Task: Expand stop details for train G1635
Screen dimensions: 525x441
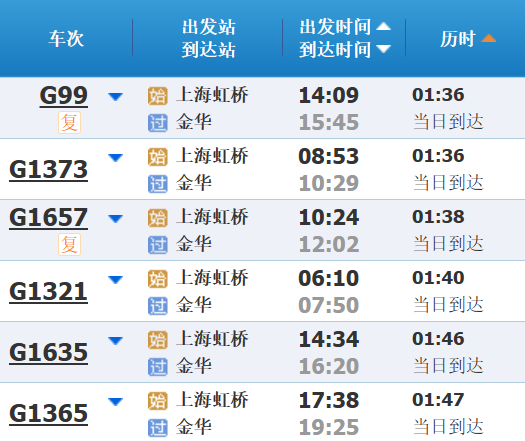Action: click(x=116, y=341)
